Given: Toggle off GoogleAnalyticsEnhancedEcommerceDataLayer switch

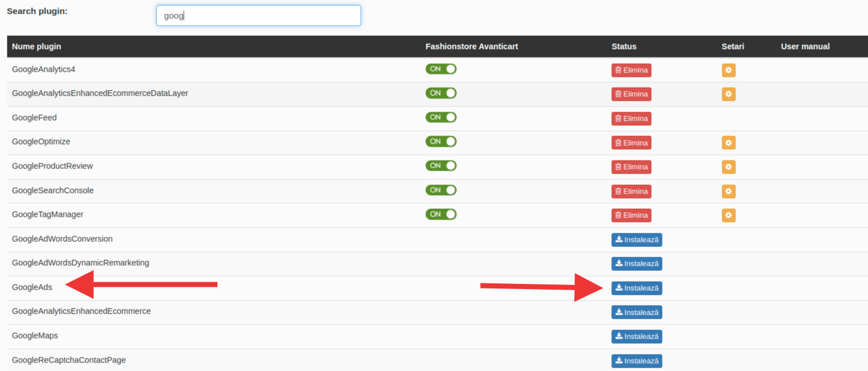Looking at the screenshot, I should point(441,93).
